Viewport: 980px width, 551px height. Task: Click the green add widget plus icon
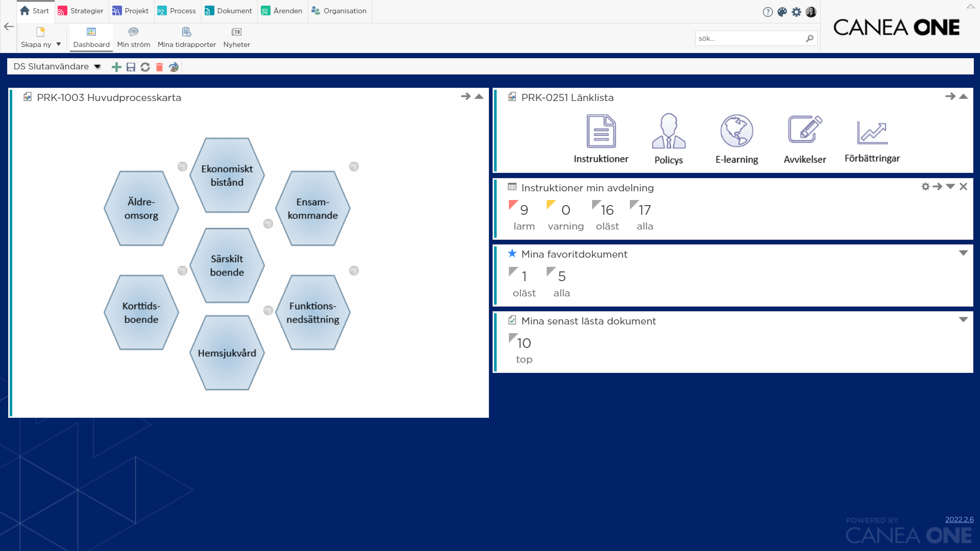pyautogui.click(x=116, y=67)
